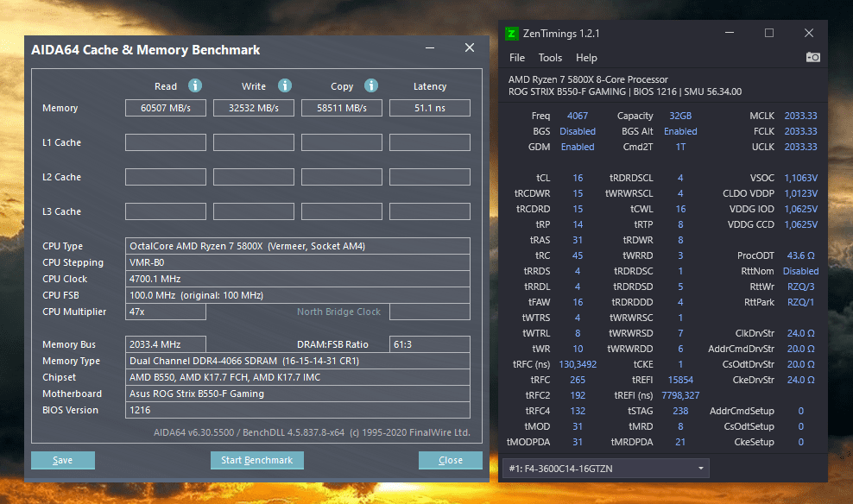Click MCLK value 2033.33
853x504 pixels.
[800, 116]
